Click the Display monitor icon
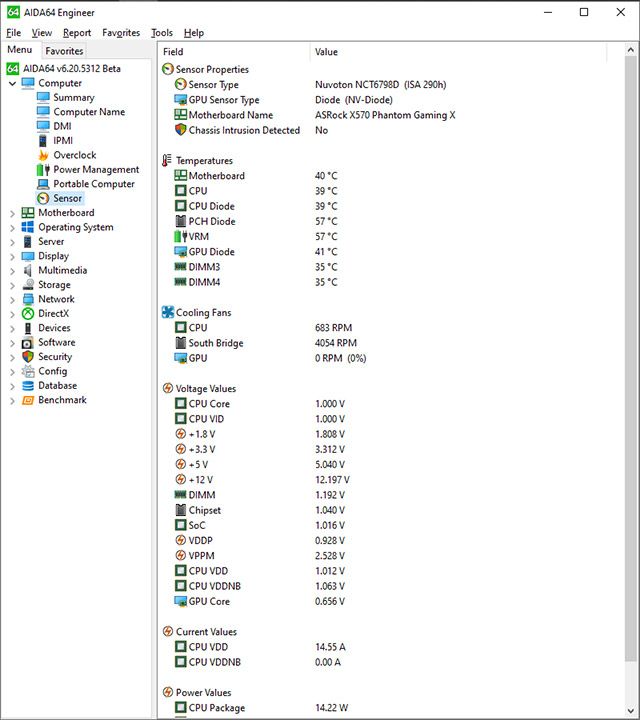 28,256
